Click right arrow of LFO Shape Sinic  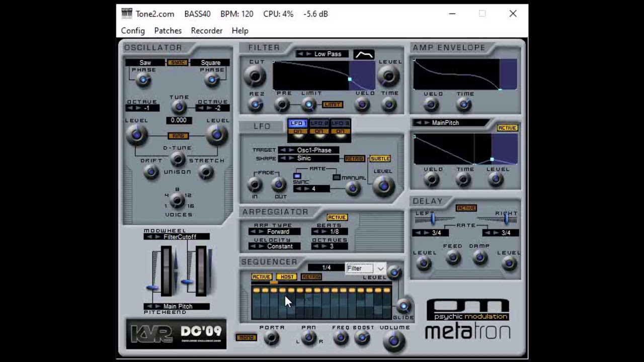tap(291, 158)
